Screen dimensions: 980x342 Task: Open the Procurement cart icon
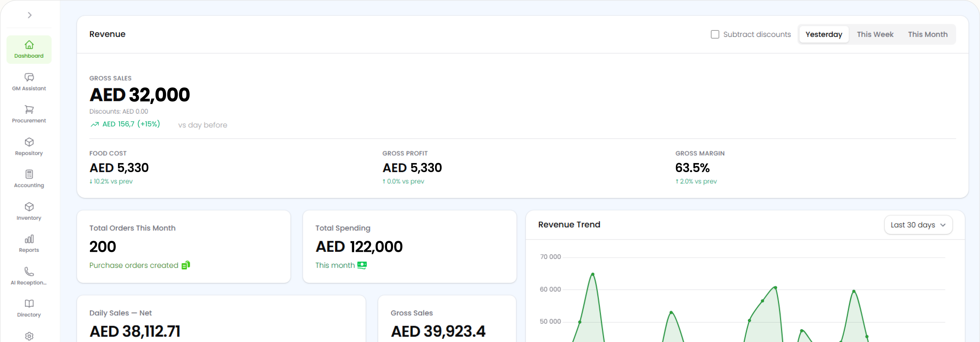pyautogui.click(x=29, y=110)
